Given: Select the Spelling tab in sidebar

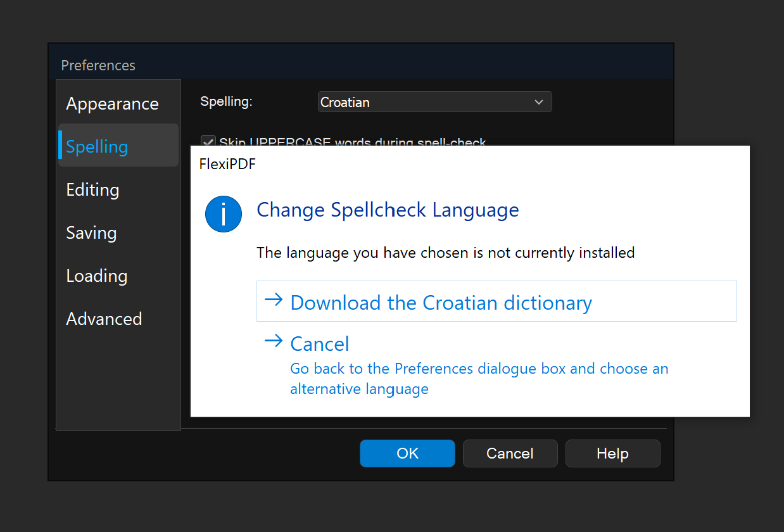Looking at the screenshot, I should click(97, 147).
